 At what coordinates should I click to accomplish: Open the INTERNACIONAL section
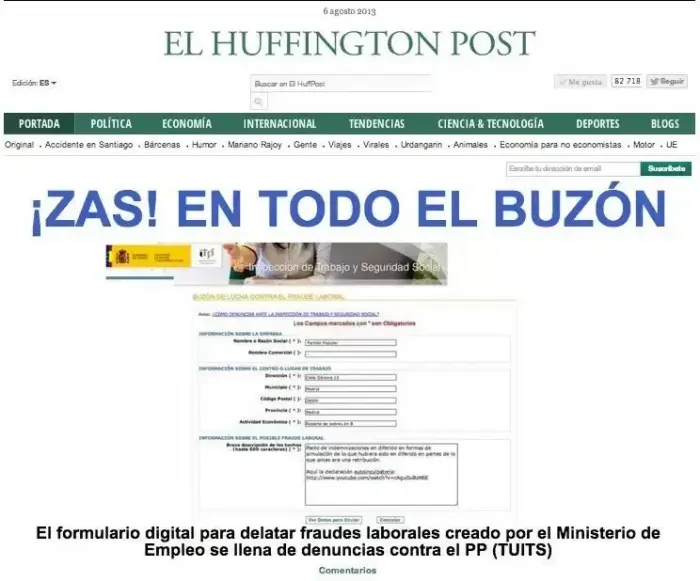[279, 124]
